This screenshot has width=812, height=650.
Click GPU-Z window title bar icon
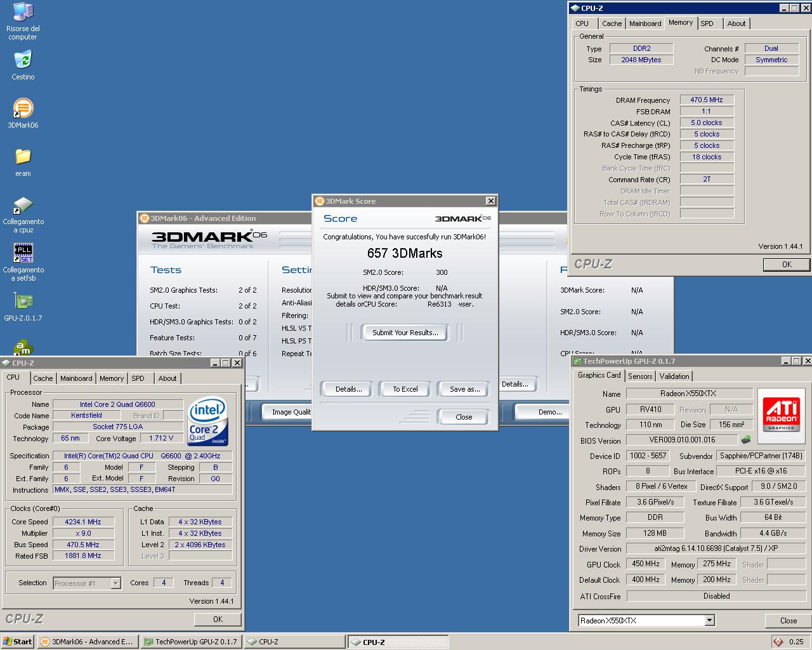577,361
